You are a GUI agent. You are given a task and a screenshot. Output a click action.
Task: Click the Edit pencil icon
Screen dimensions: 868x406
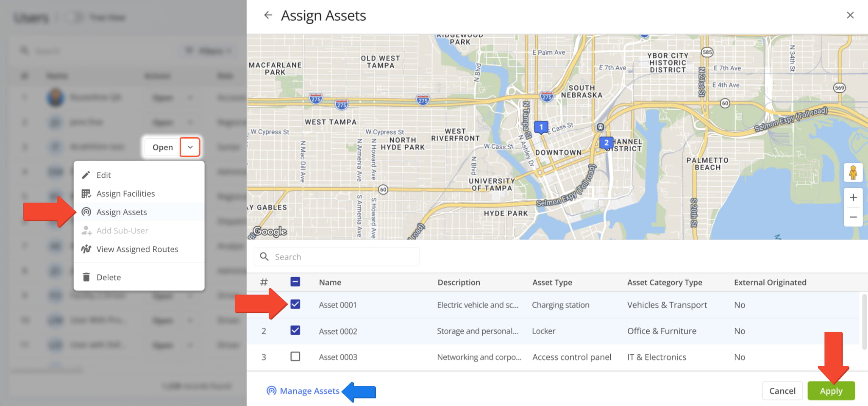click(x=86, y=175)
